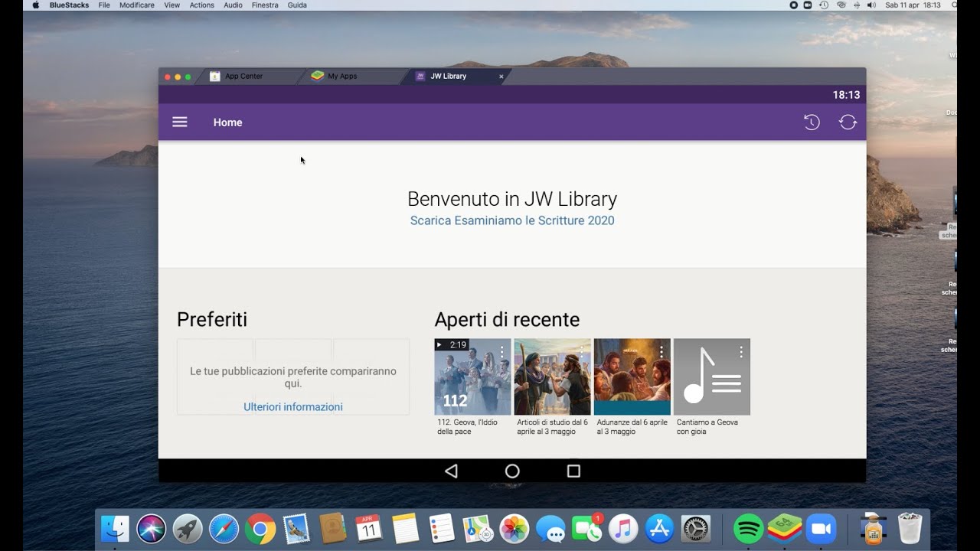The width and height of the screenshot is (980, 551).
Task: Open the hamburger navigation menu
Action: 180,122
